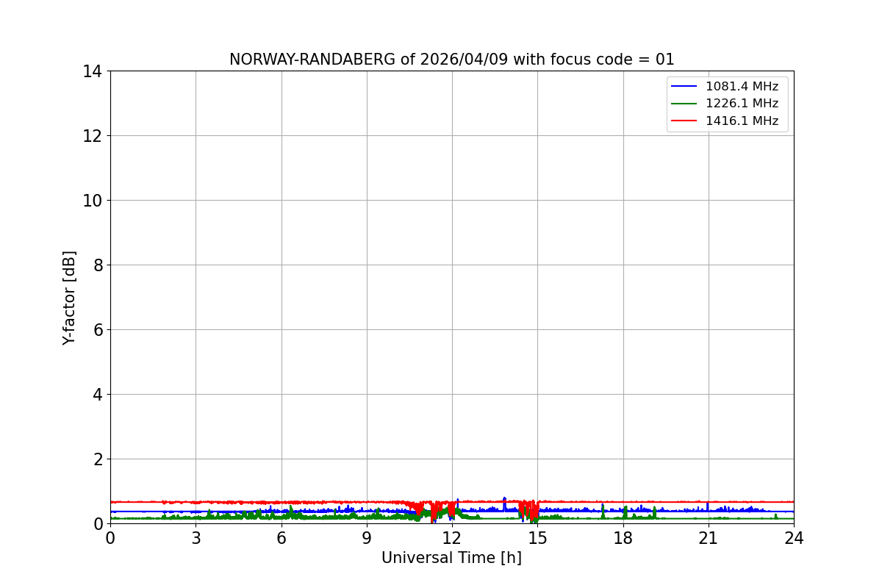Click the y-axis tick label 10
This screenshot has width=882, height=588.
tap(93, 201)
